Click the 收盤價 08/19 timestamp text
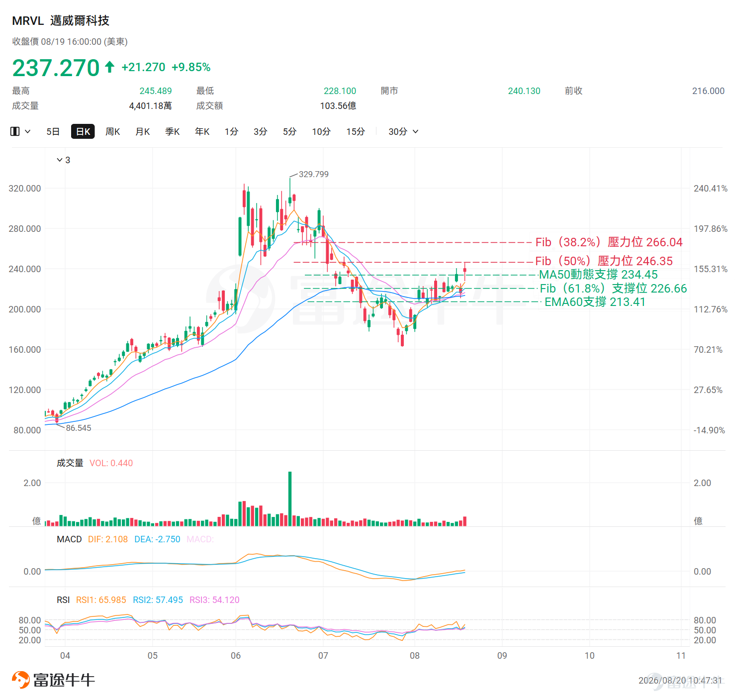This screenshot has height=700, width=735. click(70, 42)
